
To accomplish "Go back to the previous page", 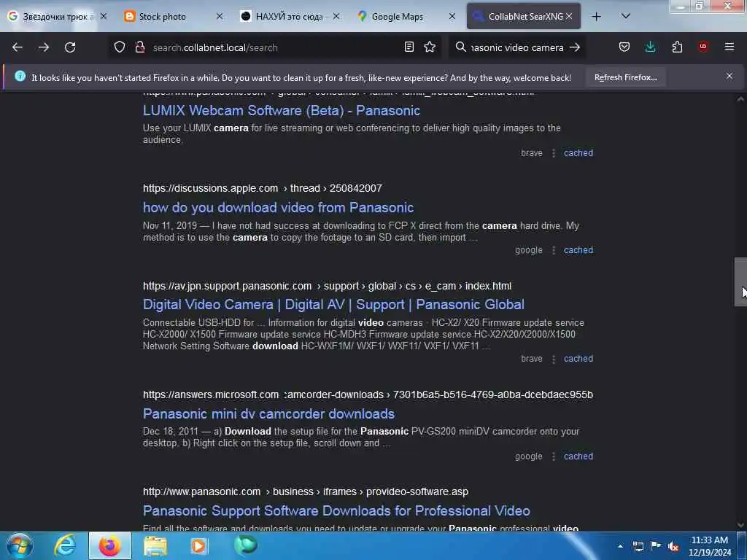I will click(18, 47).
